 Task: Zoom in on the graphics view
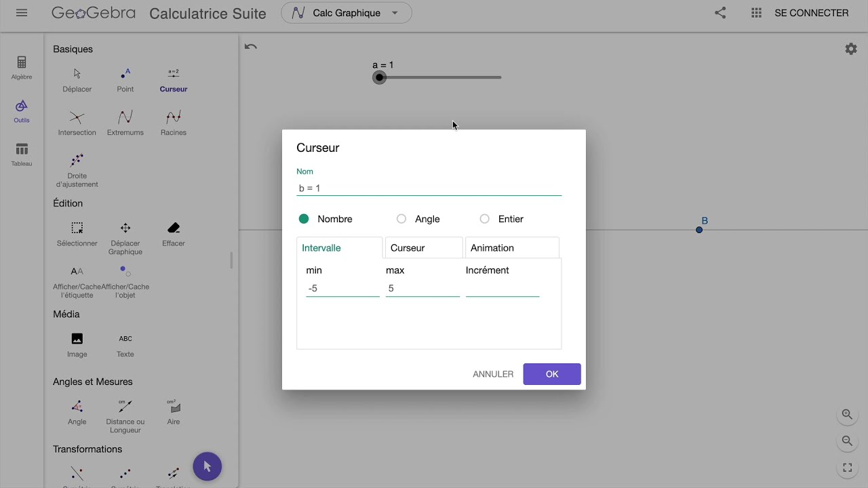(847, 414)
